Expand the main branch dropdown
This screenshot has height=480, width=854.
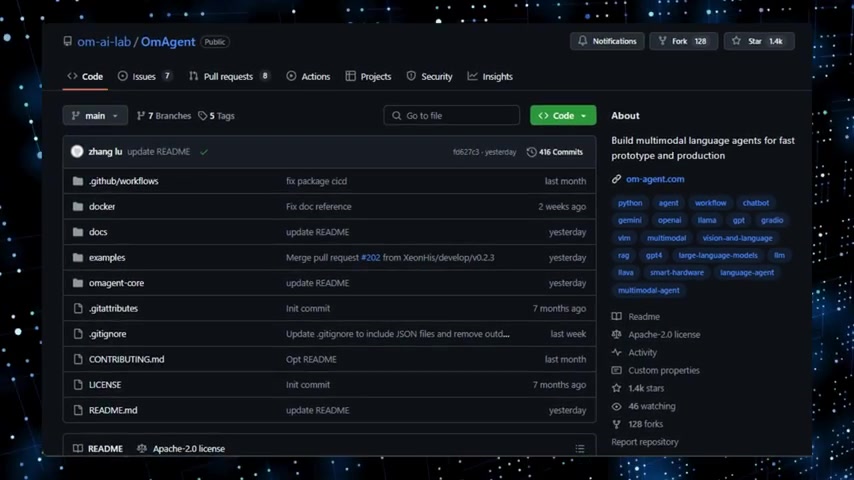tap(95, 116)
